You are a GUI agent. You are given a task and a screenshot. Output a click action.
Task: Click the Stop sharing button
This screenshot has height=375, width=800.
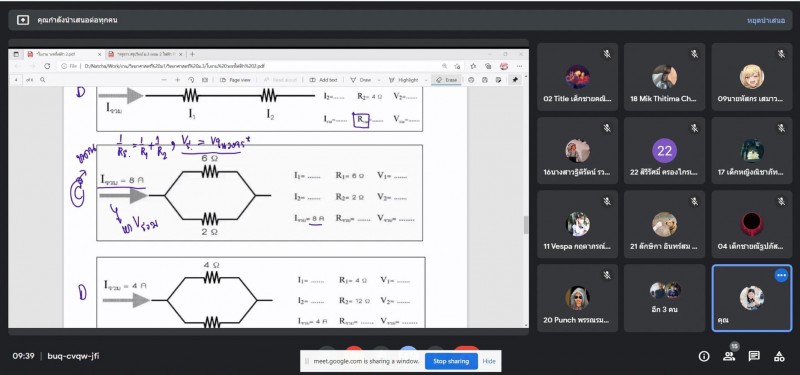[451, 361]
